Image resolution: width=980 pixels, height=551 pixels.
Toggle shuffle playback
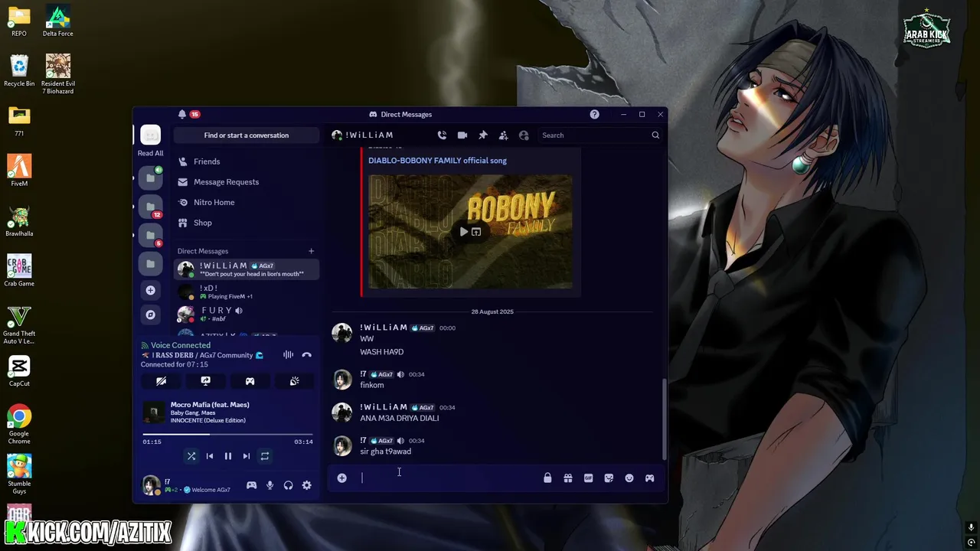click(191, 456)
